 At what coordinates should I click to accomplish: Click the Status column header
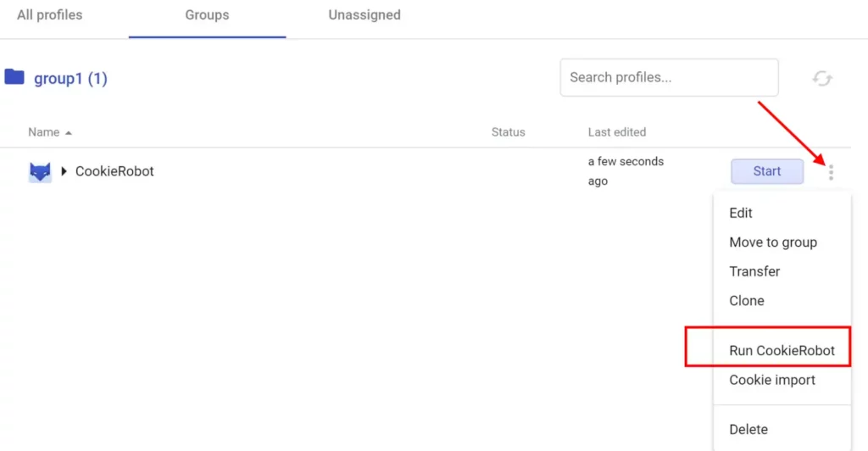coord(509,132)
